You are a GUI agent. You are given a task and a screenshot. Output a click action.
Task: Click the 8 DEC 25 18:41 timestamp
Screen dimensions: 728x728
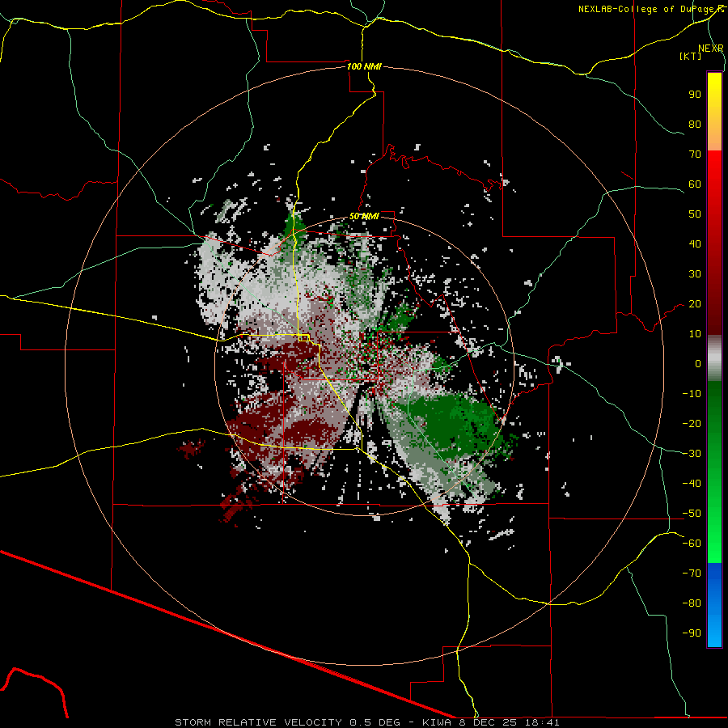pos(510,722)
